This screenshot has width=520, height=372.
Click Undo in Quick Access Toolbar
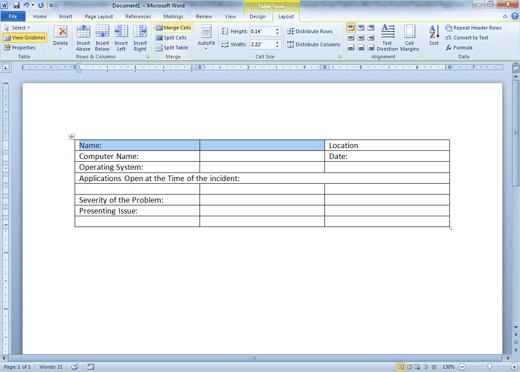[26, 5]
